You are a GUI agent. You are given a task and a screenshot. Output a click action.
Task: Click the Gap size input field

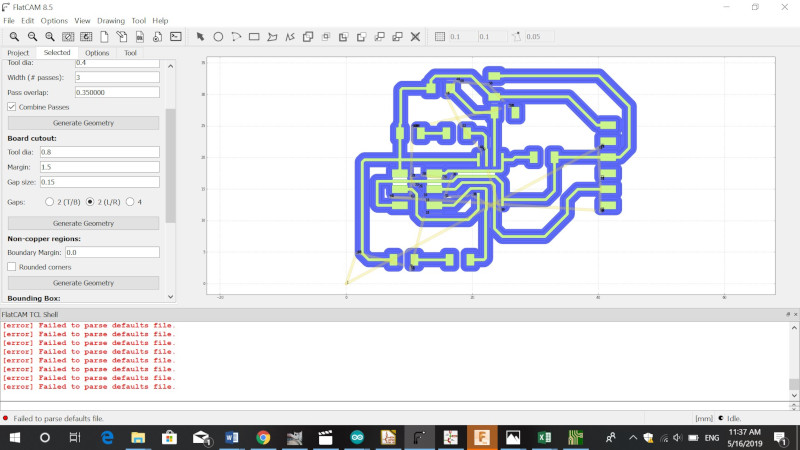pyautogui.click(x=99, y=182)
